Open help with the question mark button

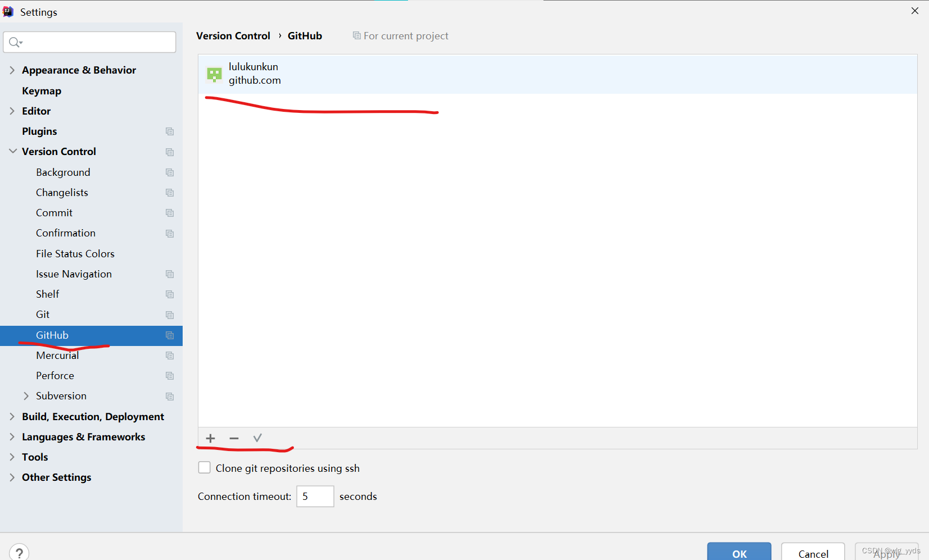pos(19,553)
